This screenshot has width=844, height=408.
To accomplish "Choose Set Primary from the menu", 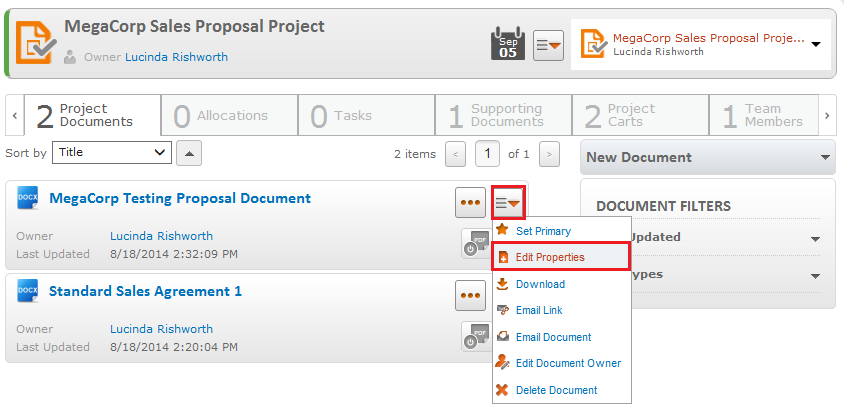I will tap(561, 231).
